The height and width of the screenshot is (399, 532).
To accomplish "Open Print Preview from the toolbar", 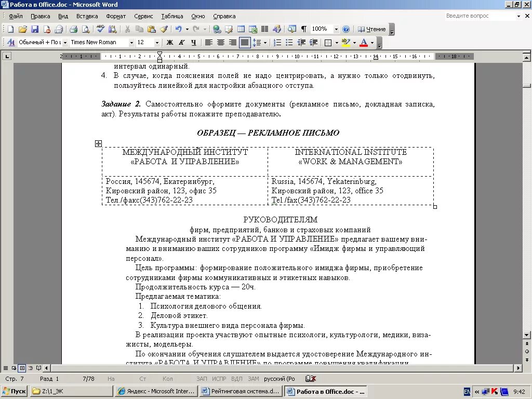I will click(86, 29).
